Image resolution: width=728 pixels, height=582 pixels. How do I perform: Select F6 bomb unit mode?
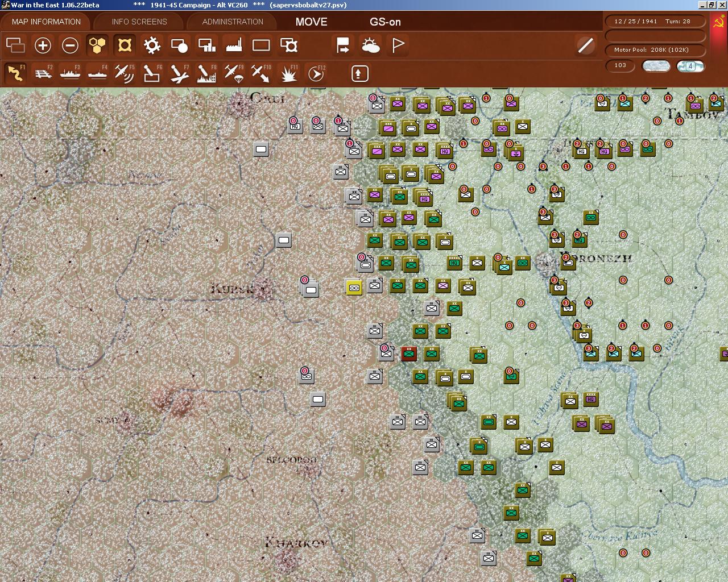pyautogui.click(x=152, y=73)
